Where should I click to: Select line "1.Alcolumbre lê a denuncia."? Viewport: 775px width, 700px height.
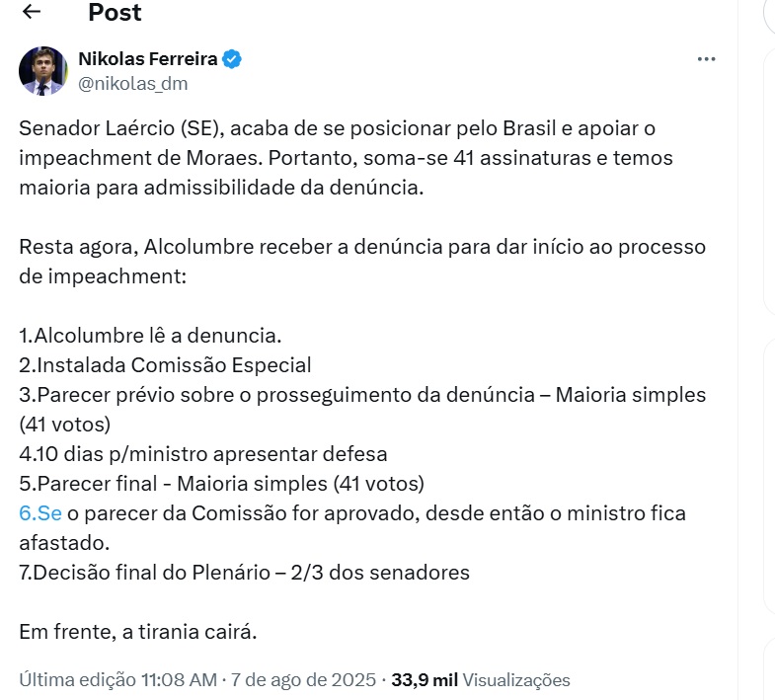click(150, 336)
